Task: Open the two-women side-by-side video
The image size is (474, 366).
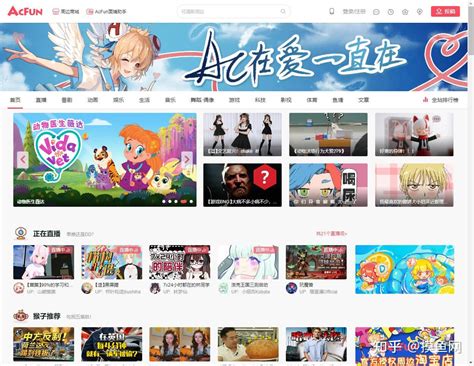Action: 180,344
